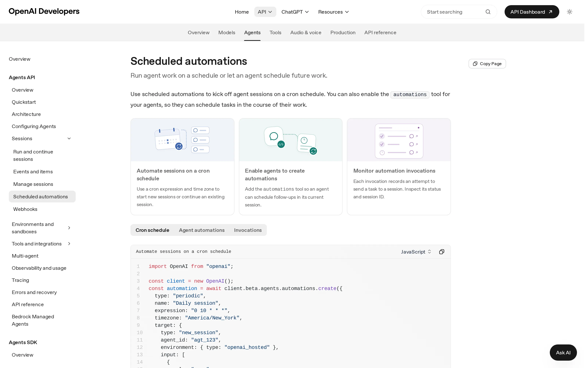Go to Home in top navigation

pyautogui.click(x=242, y=12)
